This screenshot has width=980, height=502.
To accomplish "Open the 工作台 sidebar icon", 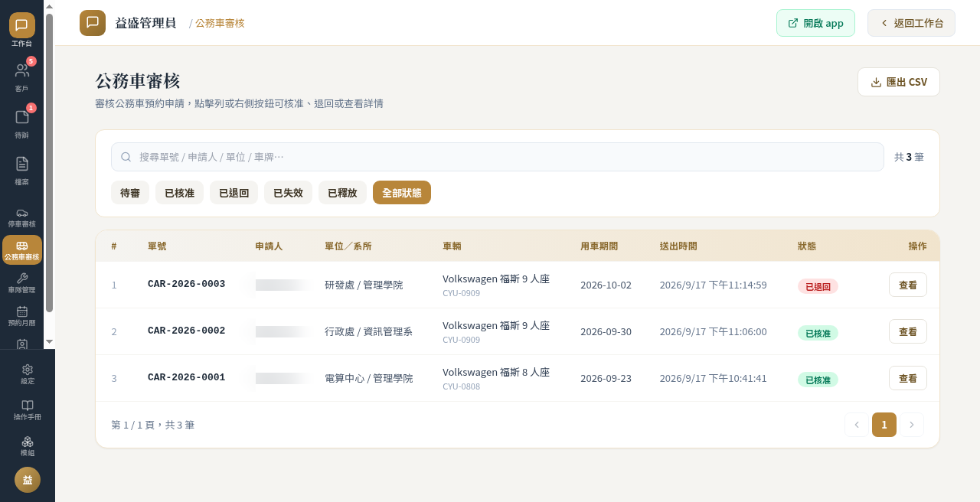I will [x=22, y=31].
